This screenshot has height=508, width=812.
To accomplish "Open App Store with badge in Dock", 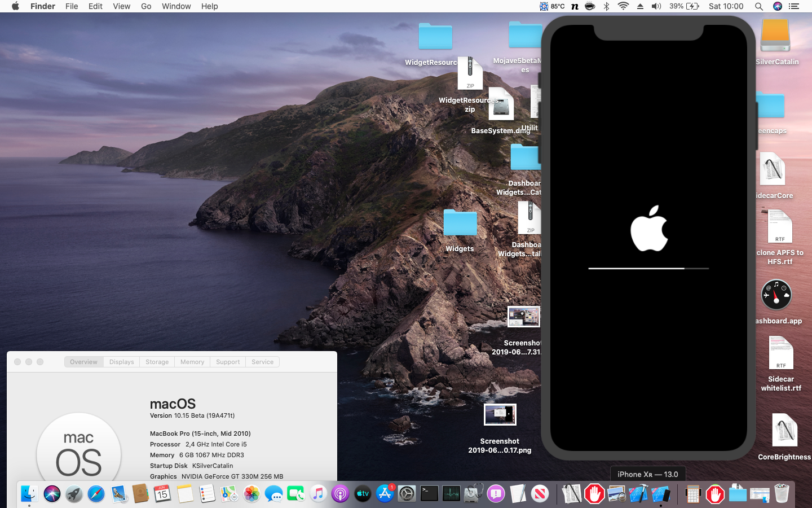I will pyautogui.click(x=385, y=494).
